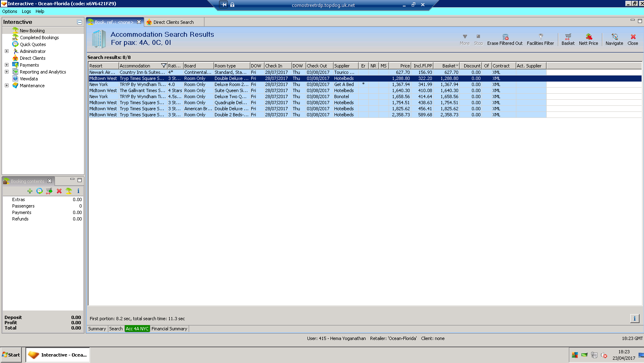Image resolution: width=644 pixels, height=363 pixels.
Task: Close the Book. ref. <none> tab
Action: [139, 22]
